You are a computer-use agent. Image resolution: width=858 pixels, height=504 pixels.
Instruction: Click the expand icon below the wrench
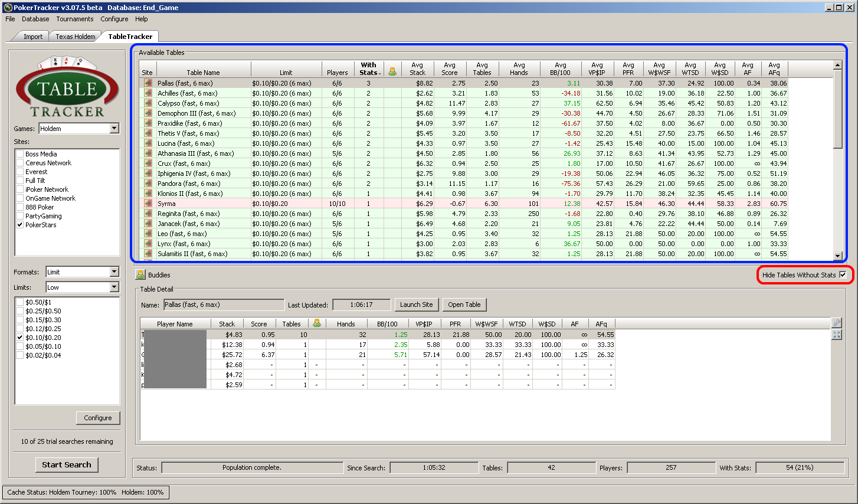coord(837,335)
